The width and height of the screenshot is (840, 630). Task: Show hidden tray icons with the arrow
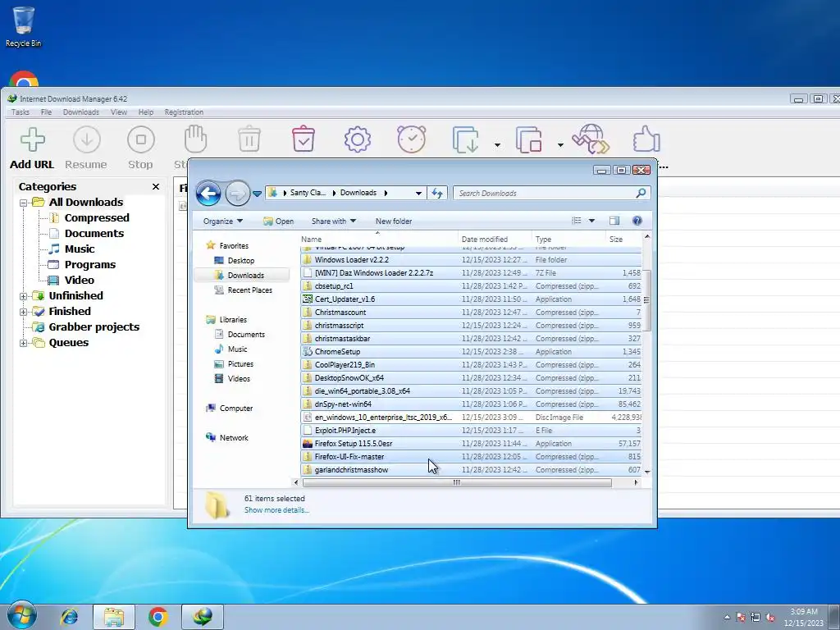click(x=727, y=617)
